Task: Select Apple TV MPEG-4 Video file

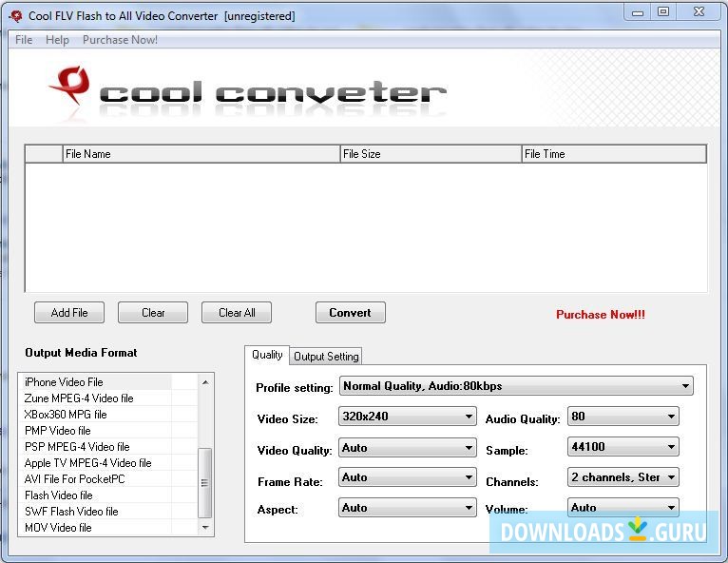Action: click(x=95, y=463)
